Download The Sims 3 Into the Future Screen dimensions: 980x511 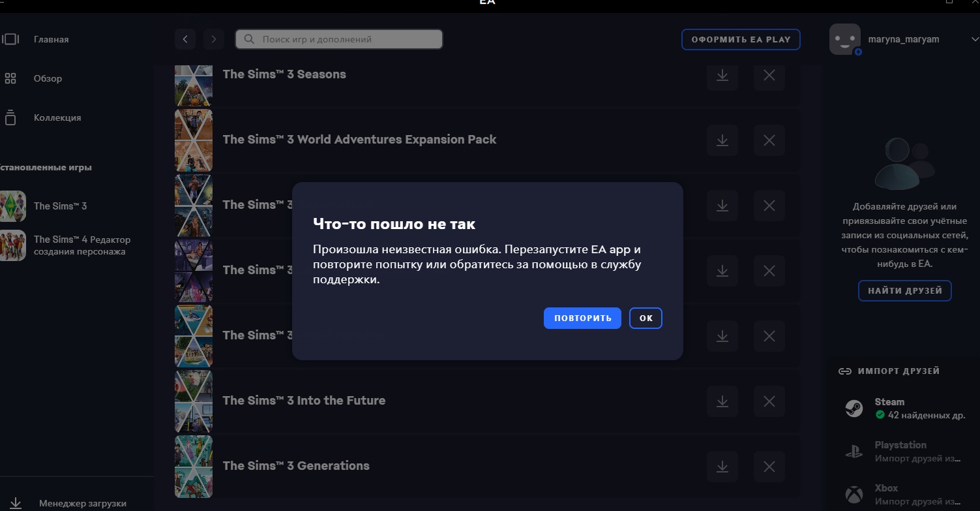(x=722, y=401)
